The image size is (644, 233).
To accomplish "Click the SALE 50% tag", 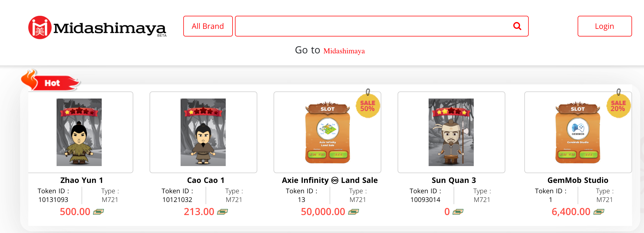I will pos(368,105).
